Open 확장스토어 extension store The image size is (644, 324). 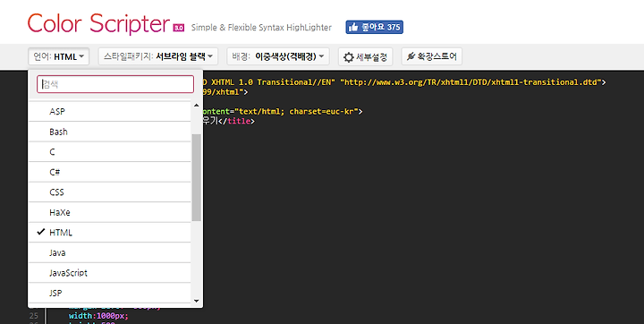pyautogui.click(x=432, y=56)
